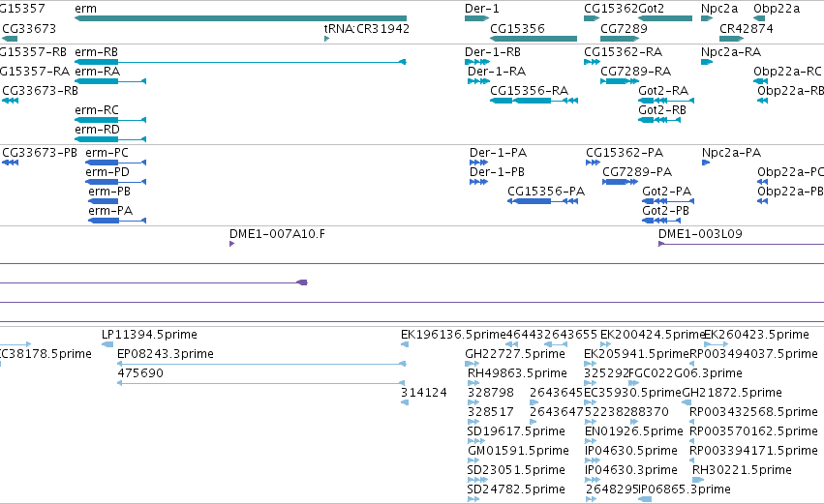This screenshot has height=504, width=824.
Task: Click the CR42874 gene label
Action: (x=747, y=28)
